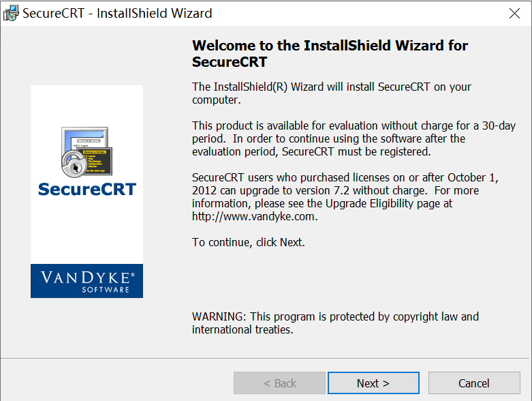The height and width of the screenshot is (401, 532).
Task: Click the installer icon in the title bar
Action: point(11,13)
